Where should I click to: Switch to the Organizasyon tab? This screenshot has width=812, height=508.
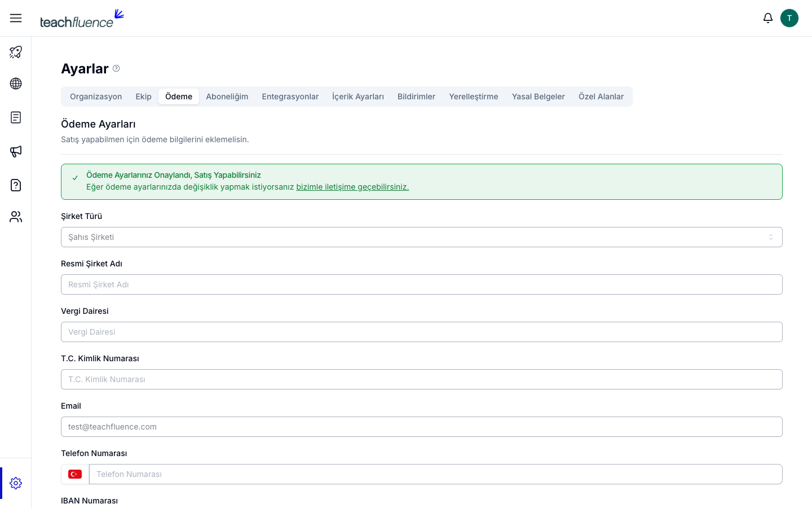coord(96,97)
